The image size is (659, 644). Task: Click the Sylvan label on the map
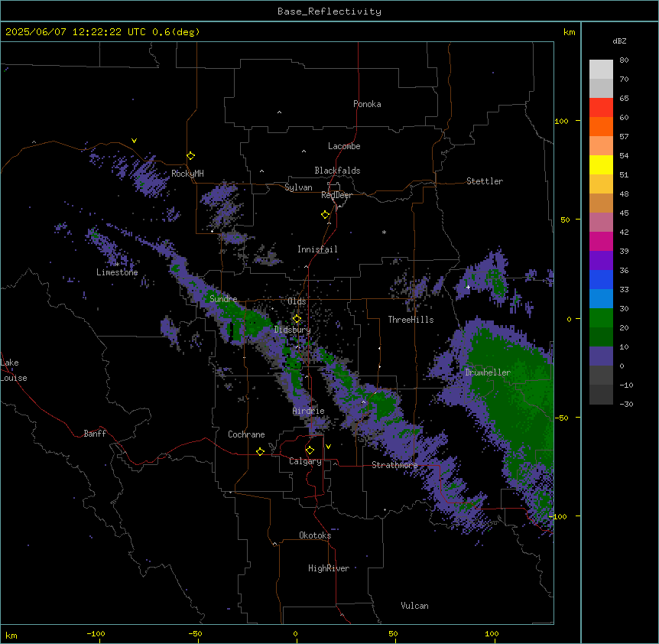(x=298, y=187)
